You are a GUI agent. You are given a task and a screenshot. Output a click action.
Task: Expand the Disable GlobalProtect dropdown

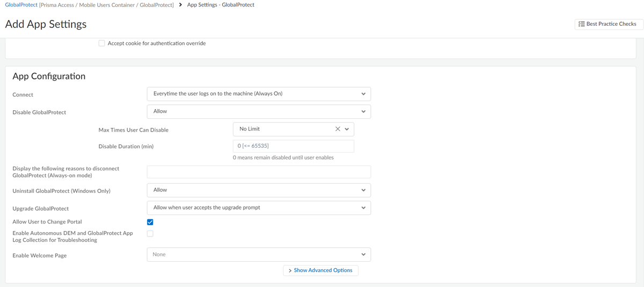(259, 112)
